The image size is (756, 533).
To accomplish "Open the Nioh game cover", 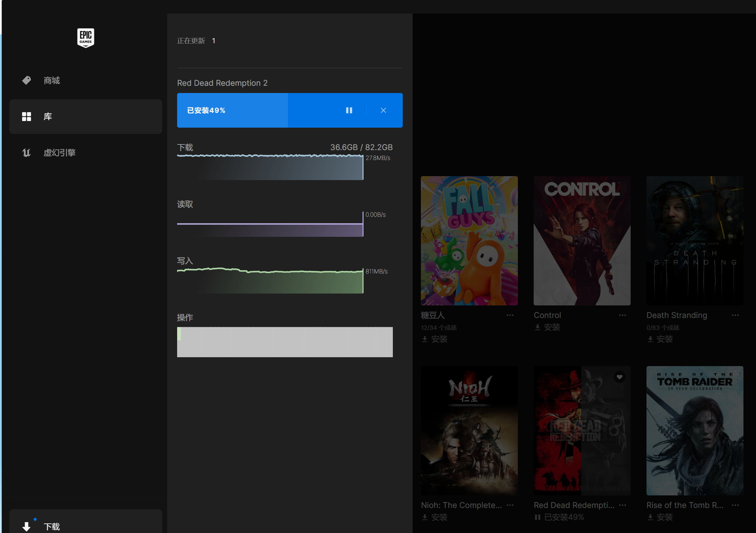I will (x=469, y=431).
